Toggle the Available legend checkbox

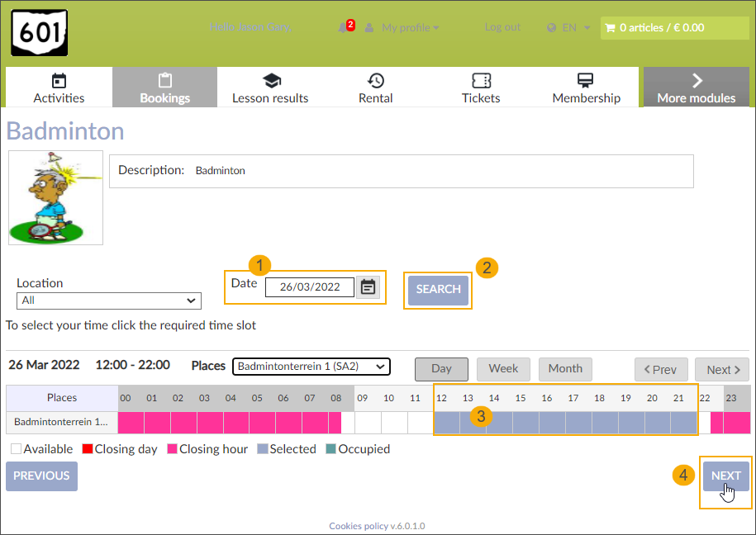[15, 448]
